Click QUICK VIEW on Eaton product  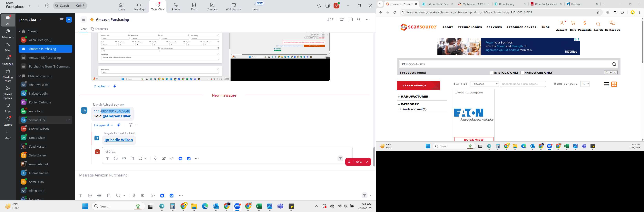[x=473, y=139]
